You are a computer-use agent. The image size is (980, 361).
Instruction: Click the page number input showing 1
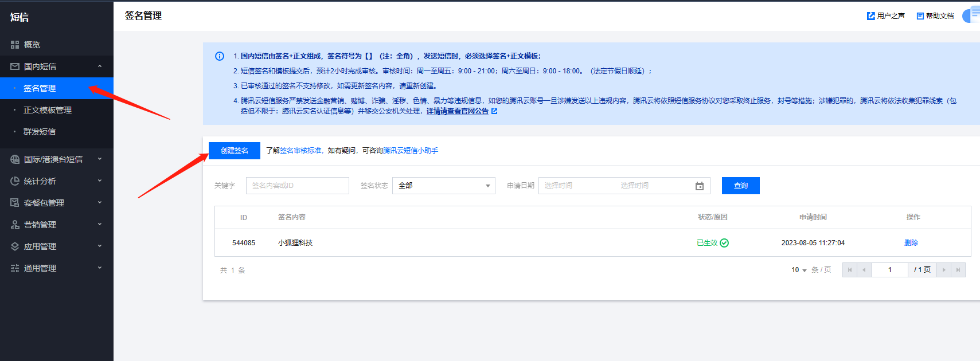point(890,270)
